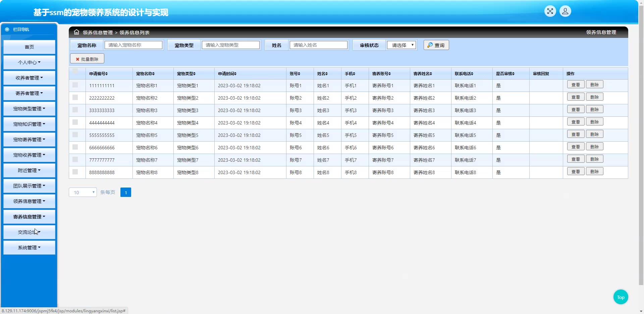Image resolution: width=644 pixels, height=314 pixels.
Task: Open the 系统管理 sidebar menu
Action: [29, 248]
